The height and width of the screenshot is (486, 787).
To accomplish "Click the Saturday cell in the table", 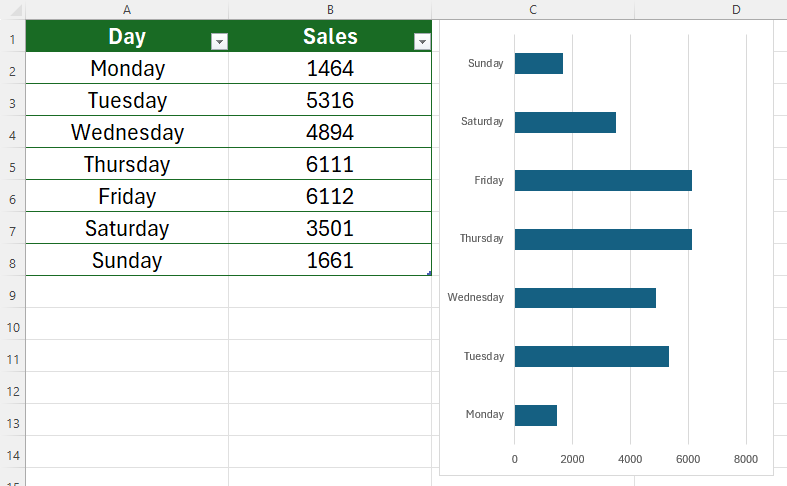I will pyautogui.click(x=127, y=229).
